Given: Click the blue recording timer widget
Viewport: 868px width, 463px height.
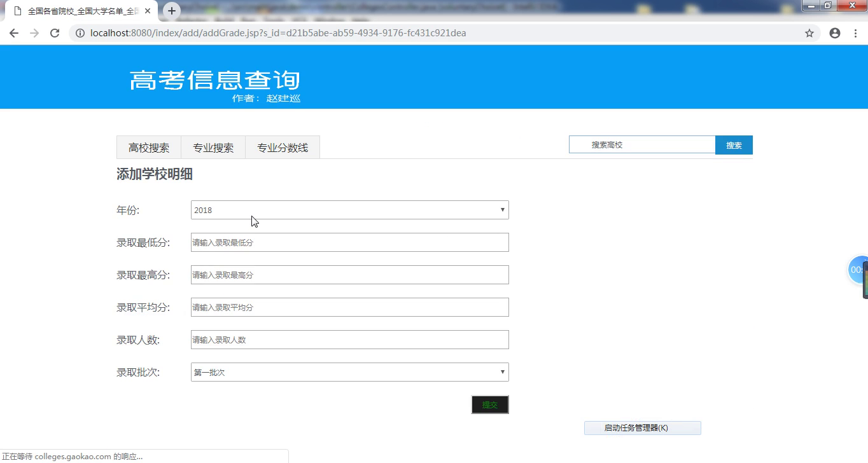Looking at the screenshot, I should point(858,270).
